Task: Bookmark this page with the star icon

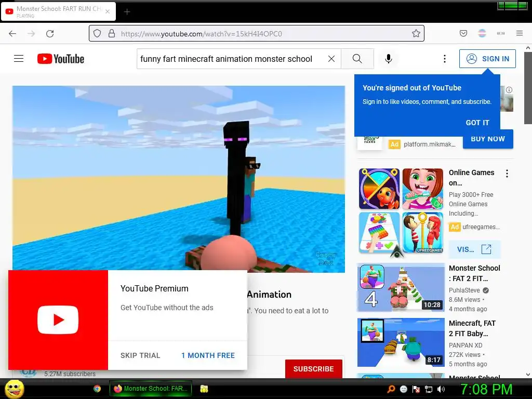Action: (x=416, y=33)
